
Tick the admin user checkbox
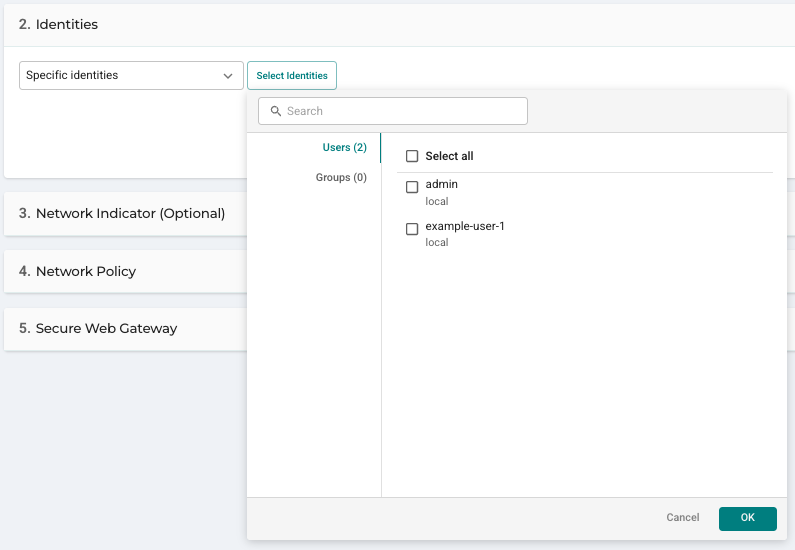412,187
